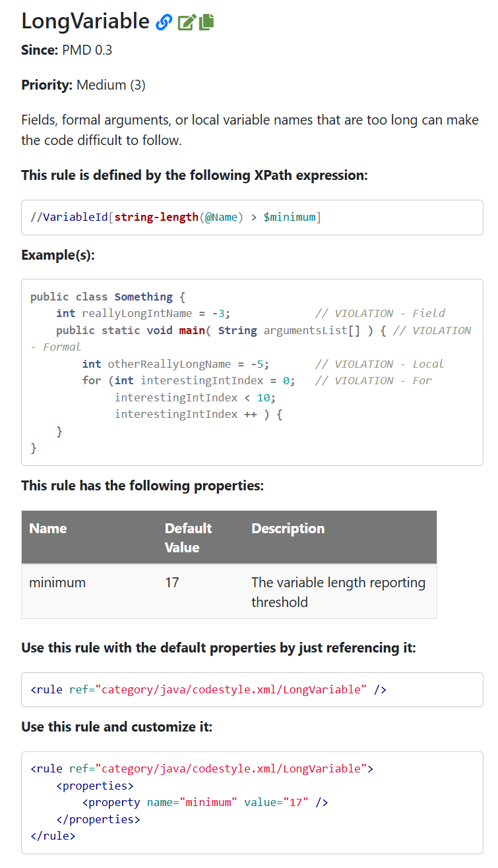The width and height of the screenshot is (498, 868).
Task: Click the green copy documents icon
Action: 206,22
